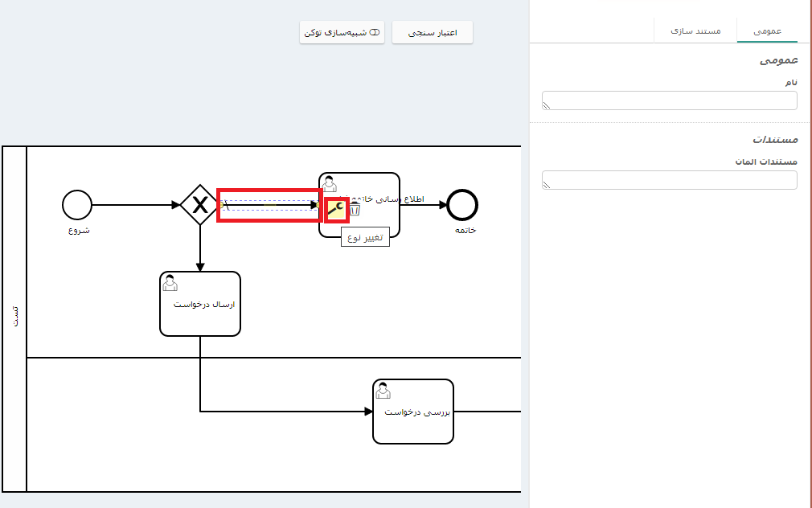Toggle شبیه‌سازی توکن token simulation

342,33
